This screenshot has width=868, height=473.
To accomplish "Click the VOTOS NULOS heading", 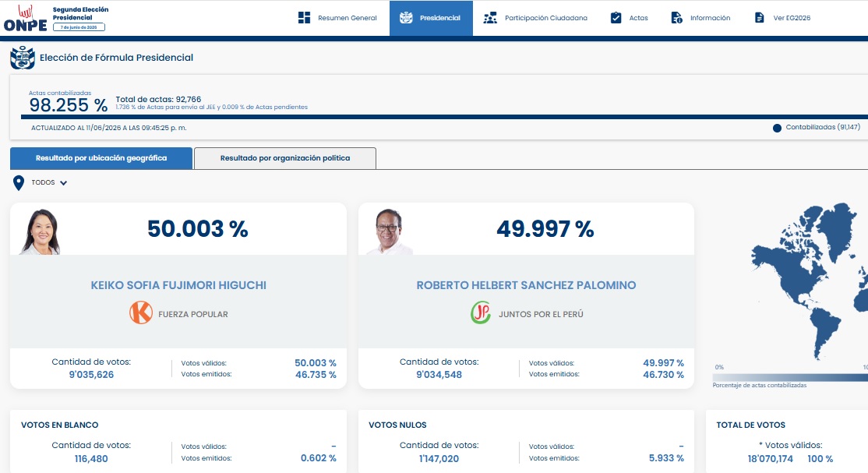I will click(x=397, y=425).
